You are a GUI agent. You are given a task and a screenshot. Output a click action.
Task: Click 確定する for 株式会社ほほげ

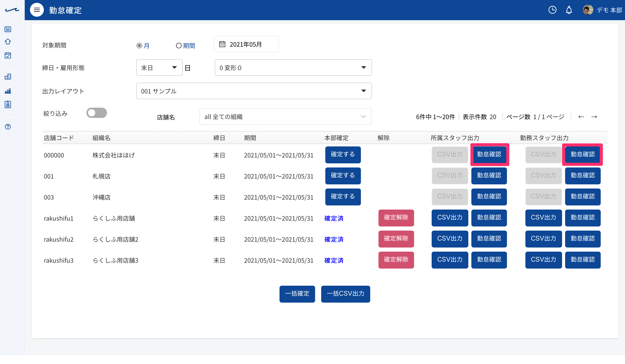[343, 155]
